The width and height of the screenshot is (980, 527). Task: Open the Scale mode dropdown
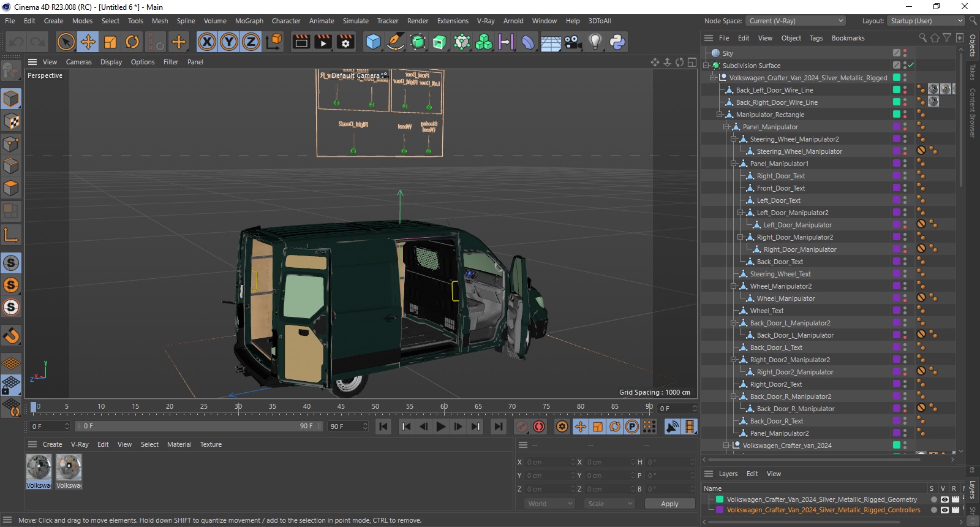click(609, 504)
